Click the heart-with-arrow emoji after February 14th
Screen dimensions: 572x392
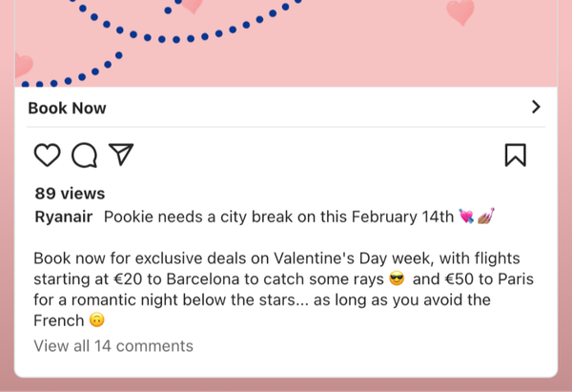(x=466, y=217)
